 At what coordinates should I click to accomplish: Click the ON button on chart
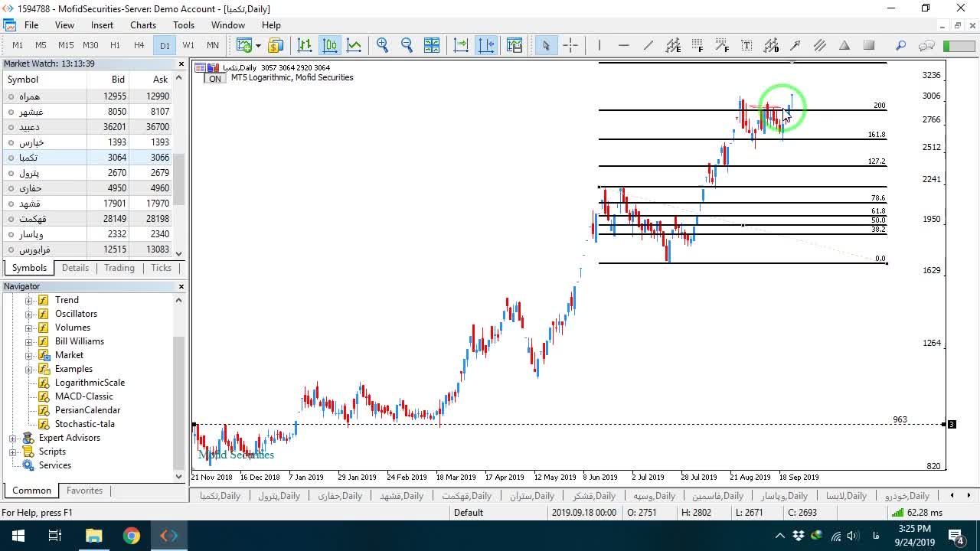215,79
